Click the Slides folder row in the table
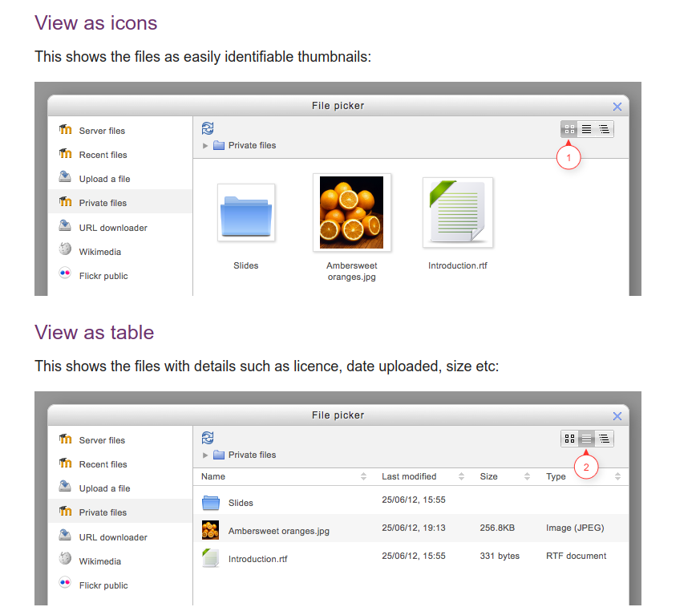700x607 pixels. (x=241, y=503)
